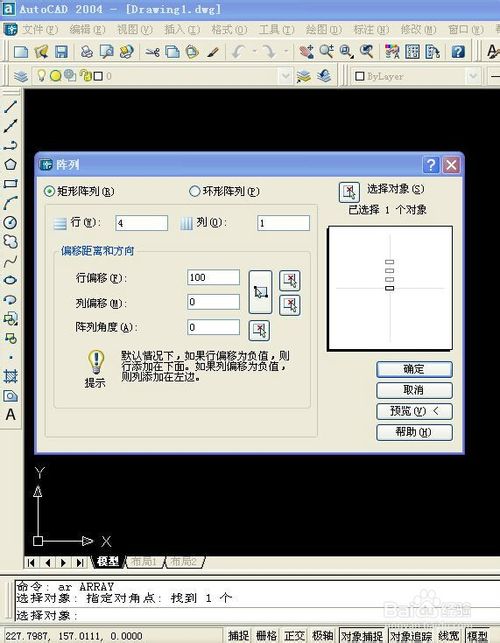Toggle 对象捕捉 object snap
Image resolution: width=500 pixels, height=643 pixels.
(x=362, y=636)
